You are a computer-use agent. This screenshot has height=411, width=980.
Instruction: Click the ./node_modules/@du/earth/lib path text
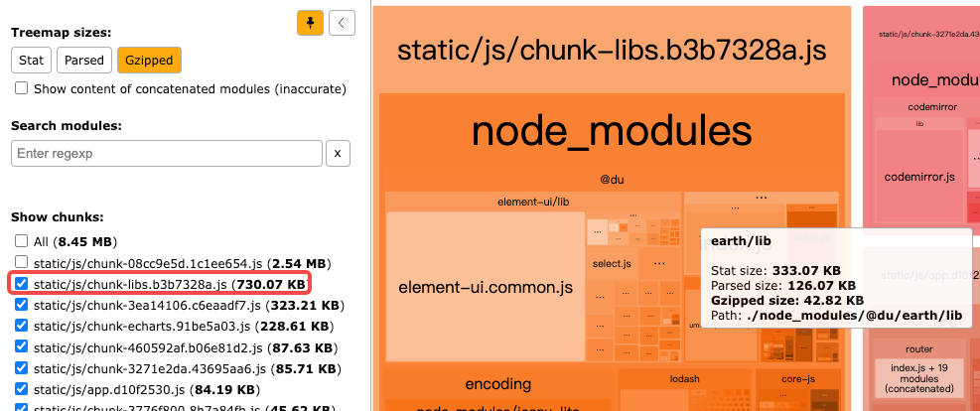click(x=854, y=316)
